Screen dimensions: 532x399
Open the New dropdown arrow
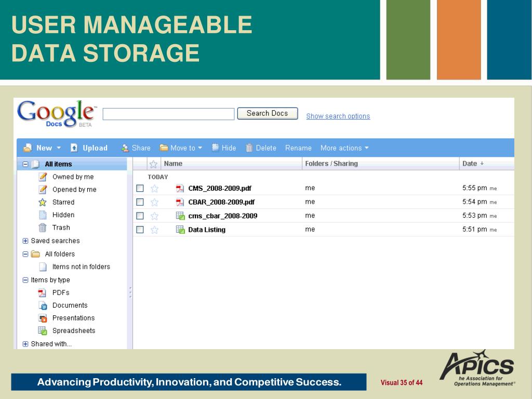click(x=59, y=148)
